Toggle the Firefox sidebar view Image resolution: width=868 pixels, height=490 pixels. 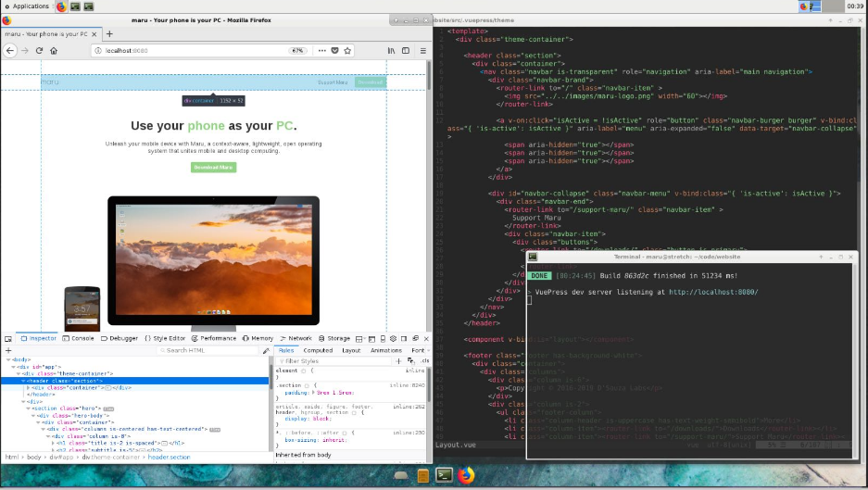(406, 51)
